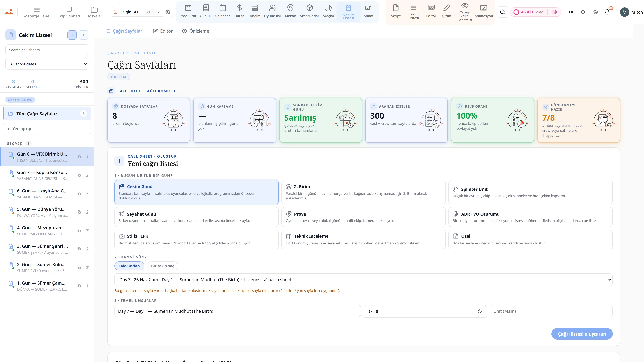Open Gösterge Paneli dashboard

click(37, 12)
